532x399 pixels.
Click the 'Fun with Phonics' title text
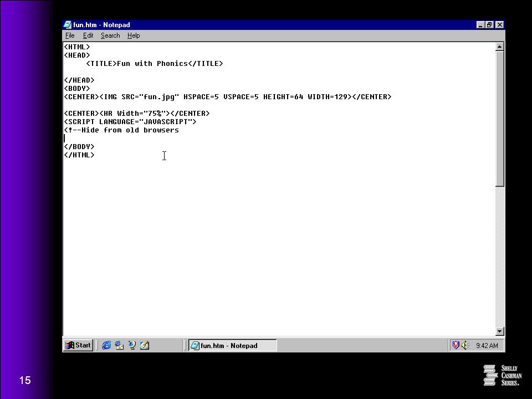[x=152, y=63]
